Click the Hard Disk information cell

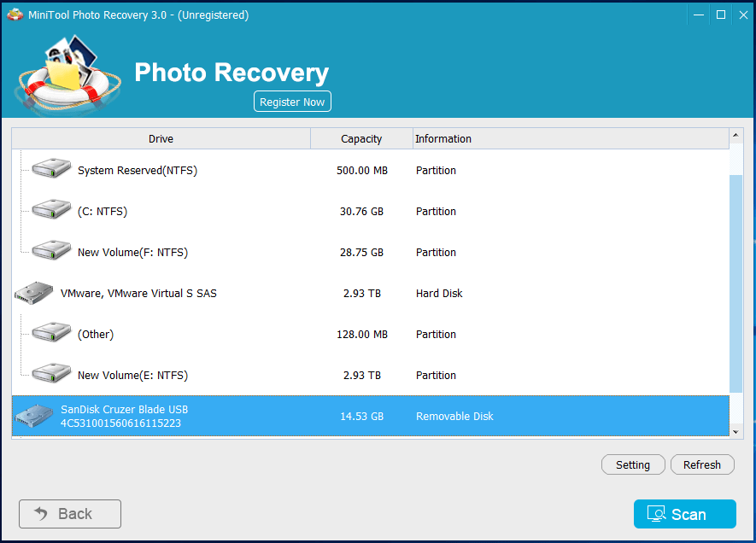[x=439, y=294]
